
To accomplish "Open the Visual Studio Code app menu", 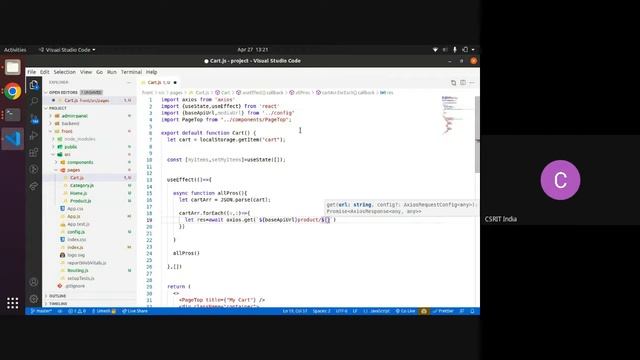I will [x=67, y=50].
